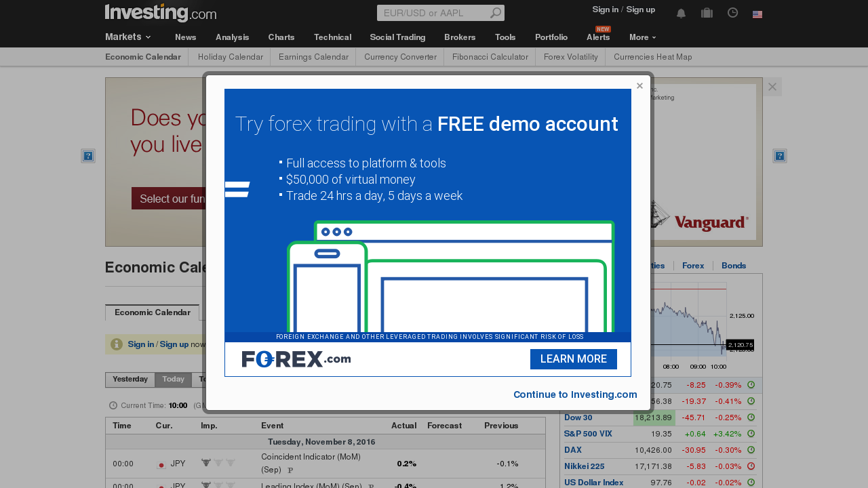Image resolution: width=868 pixels, height=488 pixels.
Task: Select the Economic Calendar tab below heading
Action: pyautogui.click(x=153, y=312)
